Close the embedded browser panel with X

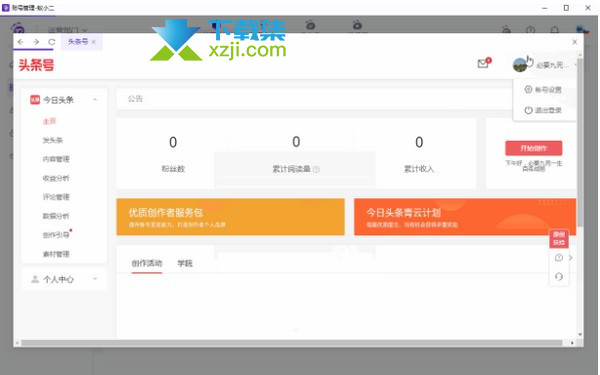574,42
